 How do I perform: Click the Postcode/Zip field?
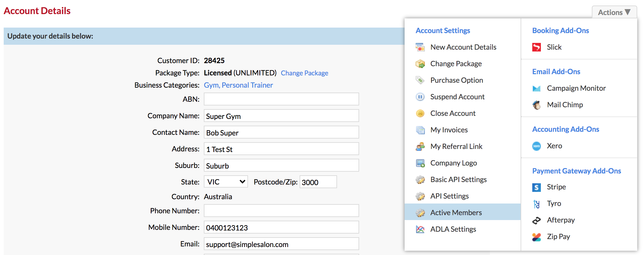pos(318,182)
